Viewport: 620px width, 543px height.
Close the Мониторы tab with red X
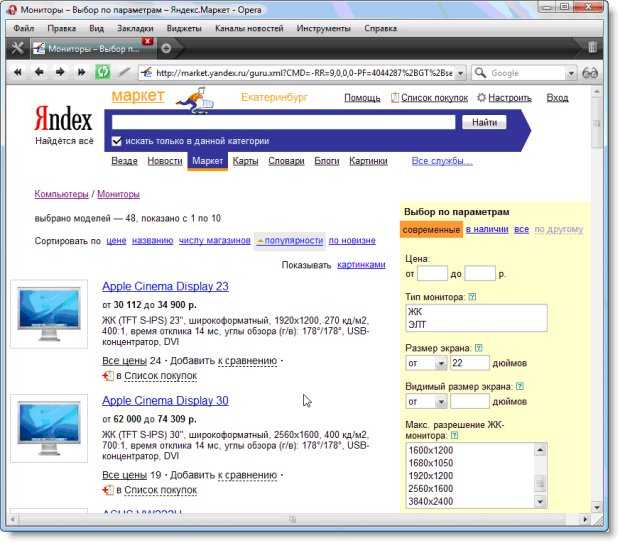148,41
